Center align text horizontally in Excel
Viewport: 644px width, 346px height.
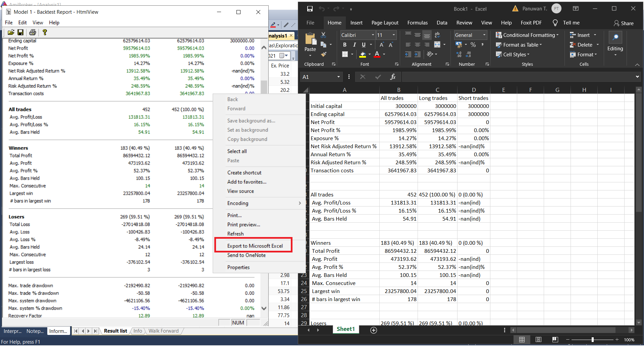click(418, 45)
